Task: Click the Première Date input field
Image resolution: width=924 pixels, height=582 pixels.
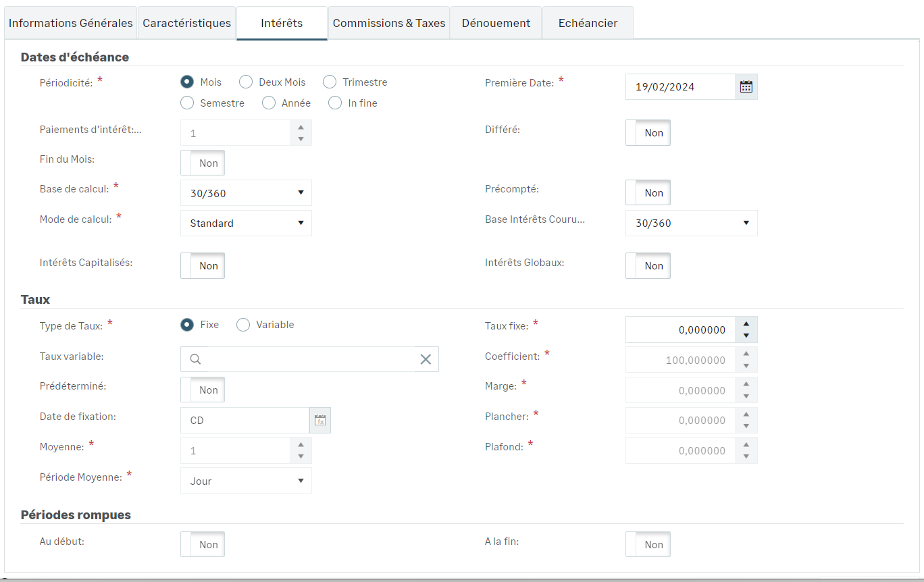Action: click(679, 86)
